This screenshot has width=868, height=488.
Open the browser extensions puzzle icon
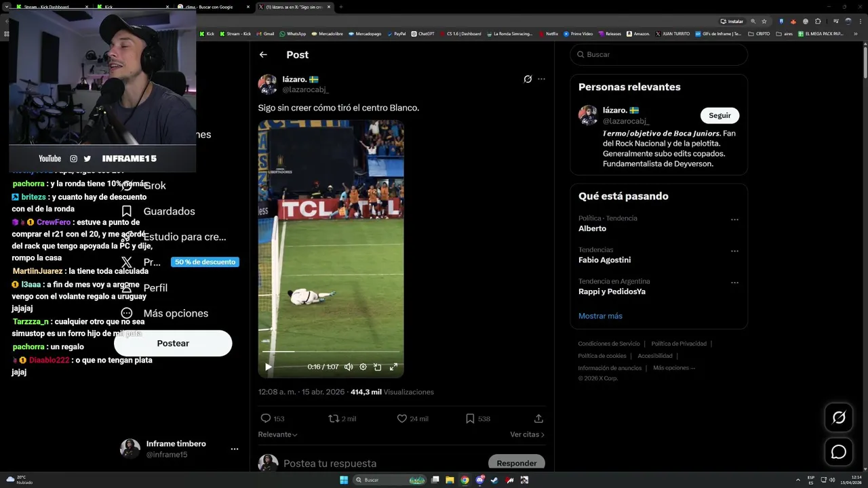(x=818, y=21)
